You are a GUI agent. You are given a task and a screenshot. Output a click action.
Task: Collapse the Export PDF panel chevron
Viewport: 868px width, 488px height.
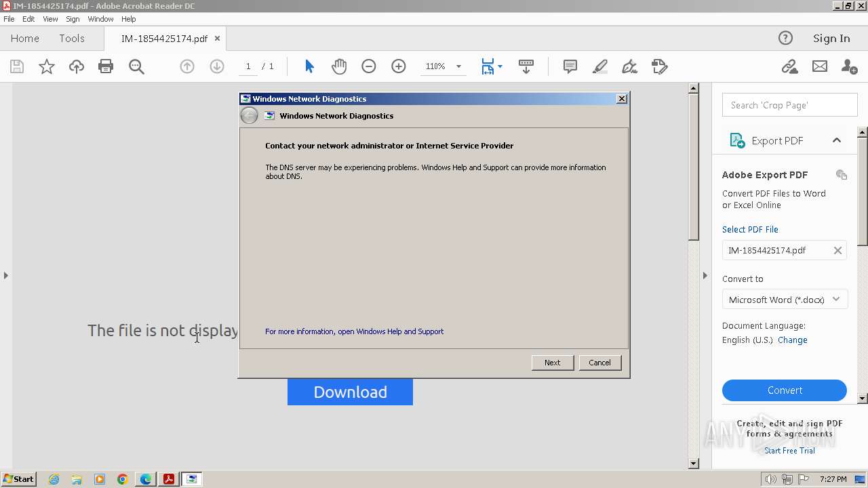pyautogui.click(x=837, y=140)
